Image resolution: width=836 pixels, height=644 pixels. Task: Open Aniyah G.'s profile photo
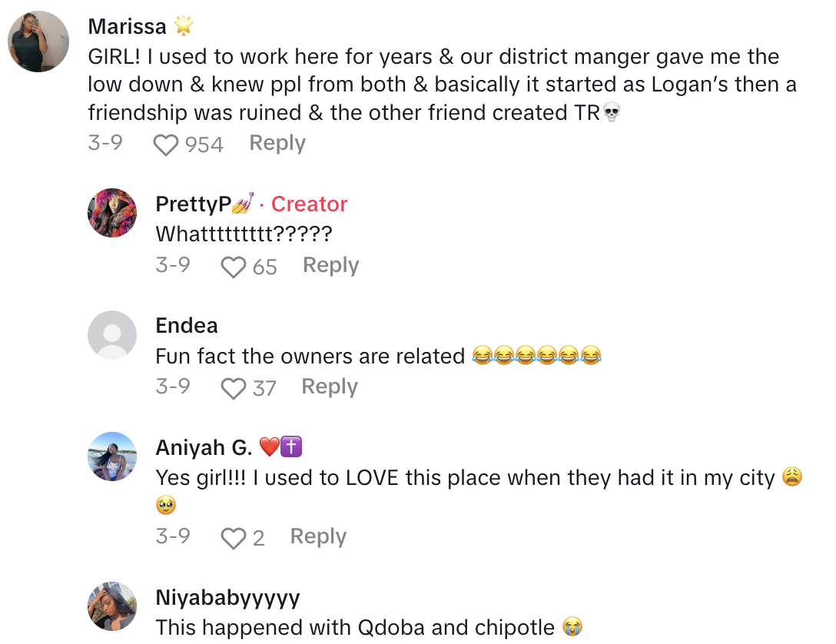point(112,456)
